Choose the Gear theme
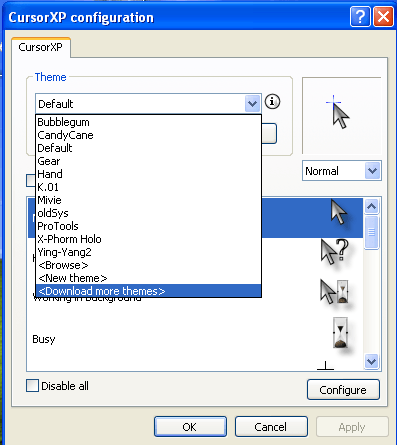The width and height of the screenshot is (397, 445). tap(148, 161)
